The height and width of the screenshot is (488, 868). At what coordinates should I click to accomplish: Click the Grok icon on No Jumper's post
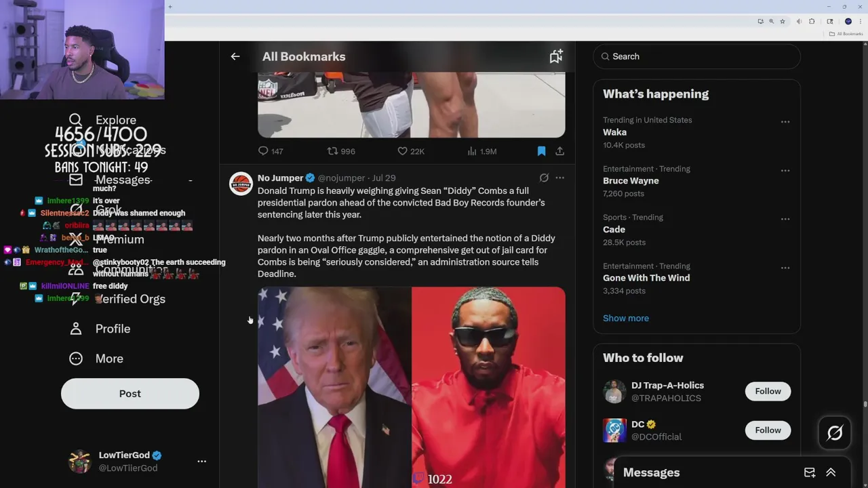(544, 178)
